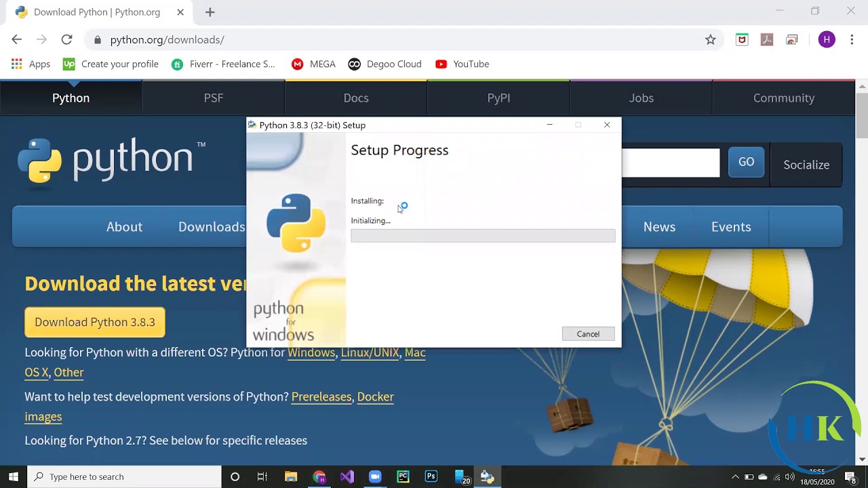Click the taskbar search box

point(125,476)
